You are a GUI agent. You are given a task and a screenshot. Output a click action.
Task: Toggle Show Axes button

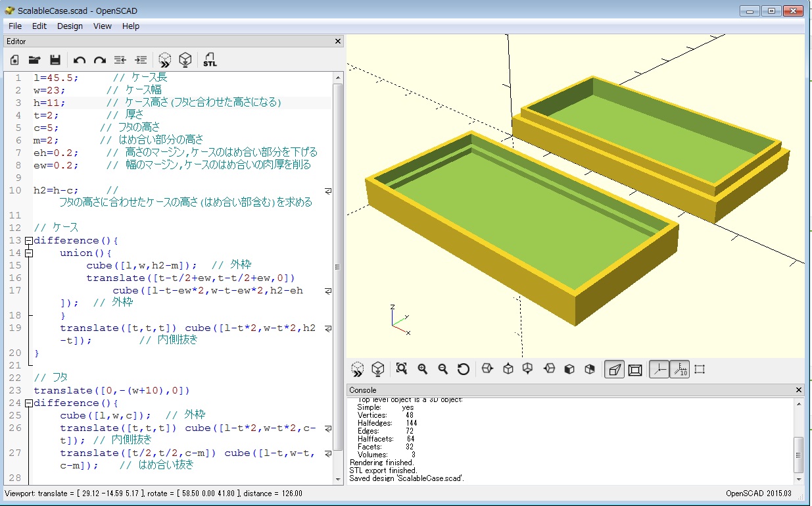coord(659,369)
